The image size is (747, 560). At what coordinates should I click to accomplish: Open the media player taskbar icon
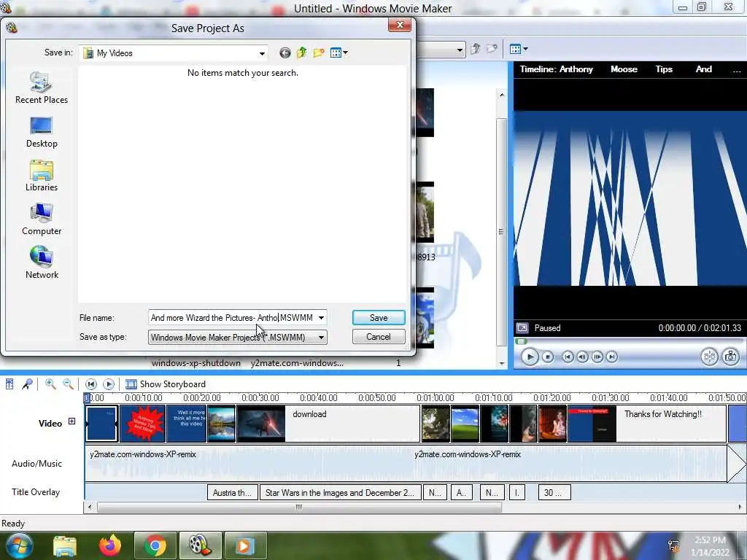click(245, 545)
